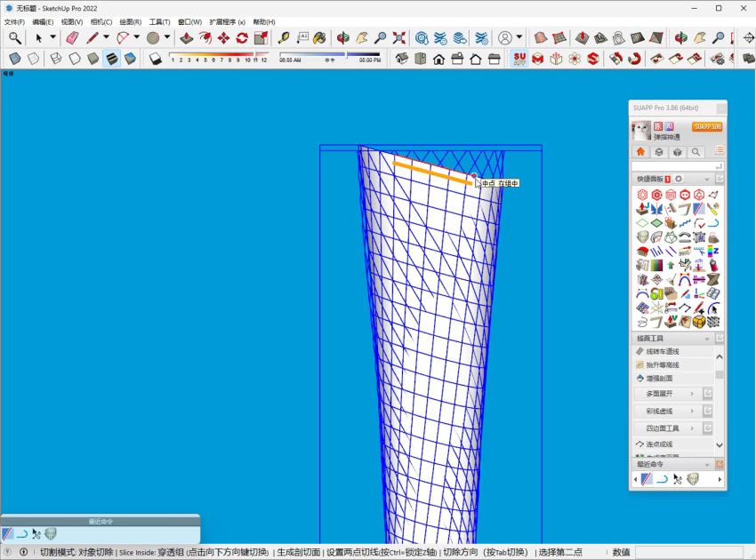The image size is (756, 560).
Task: Select the Rotate tool
Action: (x=242, y=37)
